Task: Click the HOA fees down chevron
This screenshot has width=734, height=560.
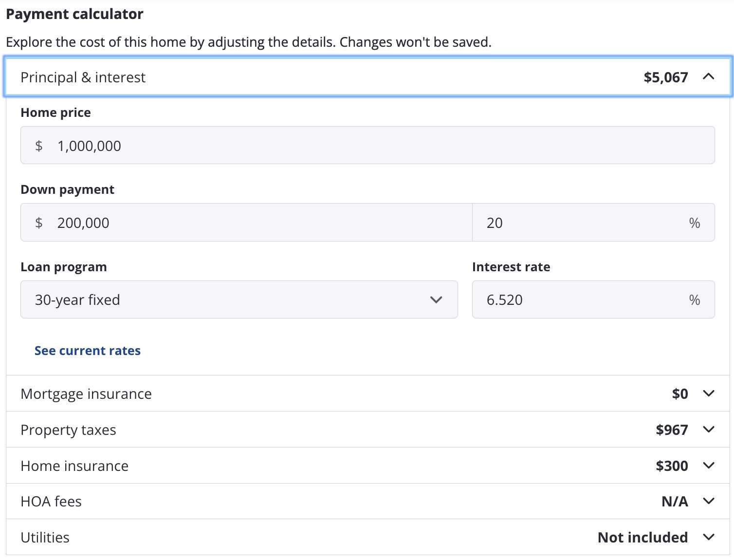Action: pos(709,501)
